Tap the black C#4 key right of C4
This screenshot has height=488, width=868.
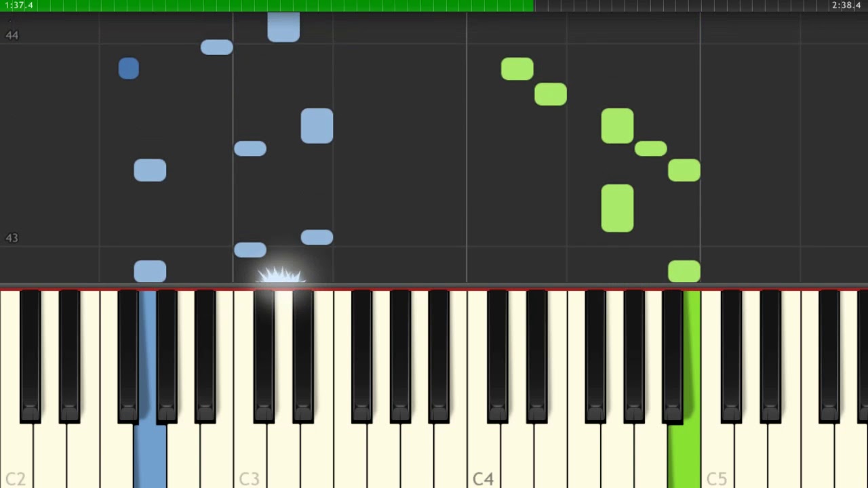pyautogui.click(x=498, y=356)
